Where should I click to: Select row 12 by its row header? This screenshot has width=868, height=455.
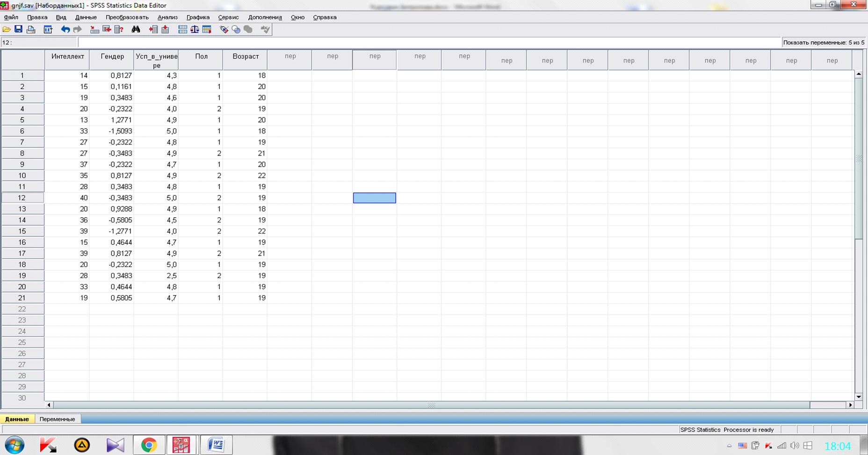[22, 198]
